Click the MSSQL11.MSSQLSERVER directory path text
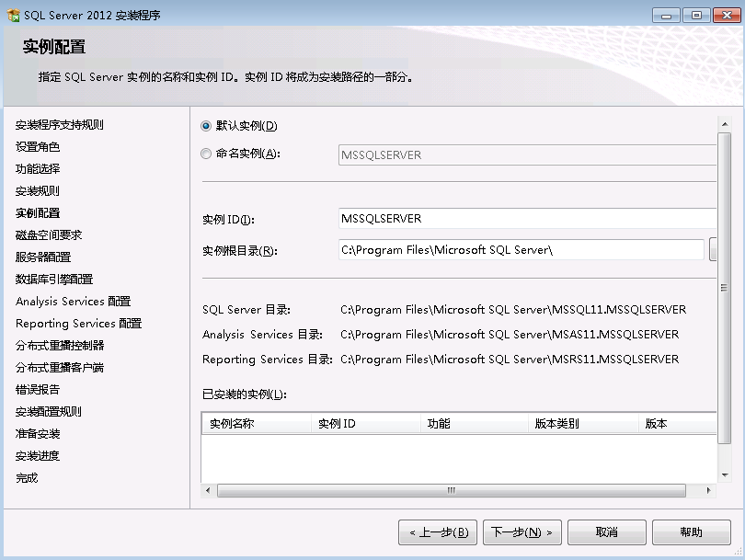Image resolution: width=745 pixels, height=560 pixels. [513, 310]
